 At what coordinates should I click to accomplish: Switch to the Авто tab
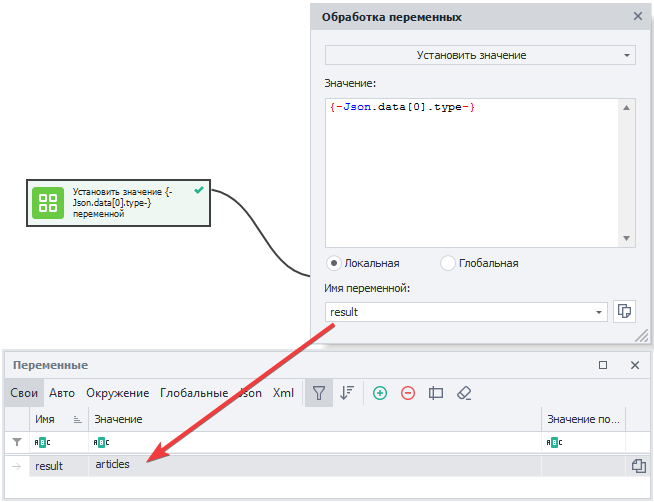click(x=62, y=393)
